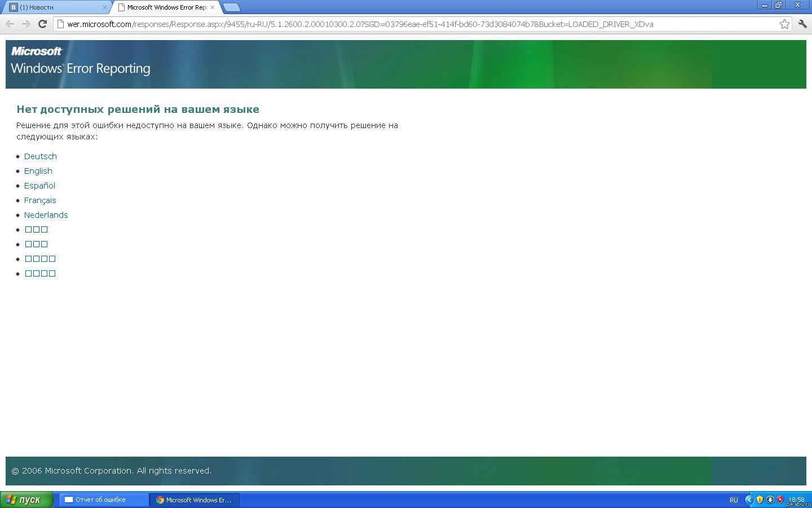Viewport: 812px width, 508px height.
Task: Open the Chrome wrench menu
Action: click(802, 24)
